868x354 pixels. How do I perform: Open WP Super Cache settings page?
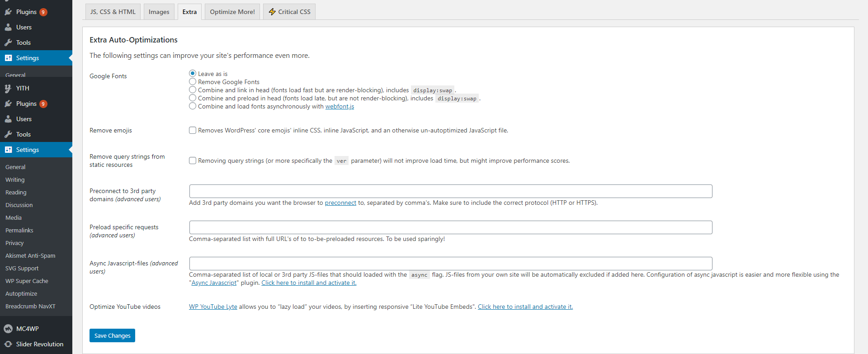pos(27,281)
